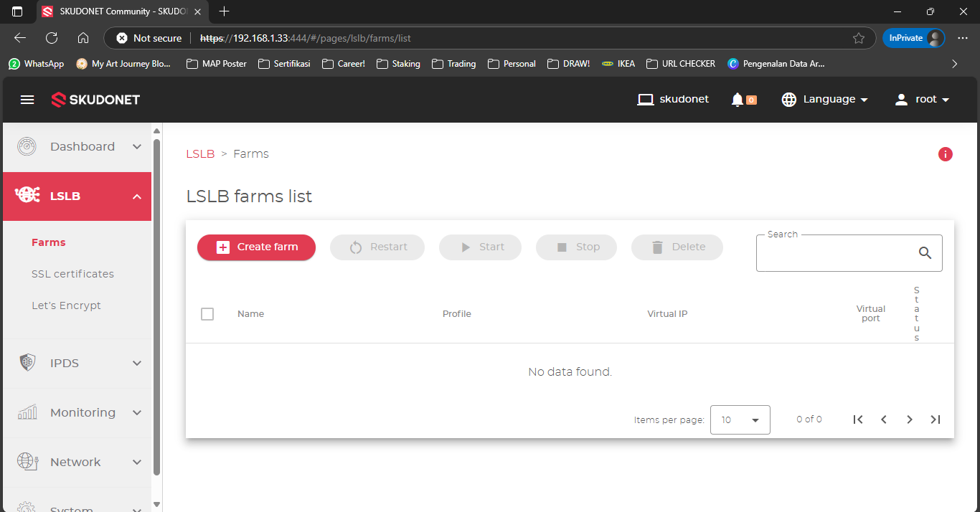
Task: Expand the IPDS sidebar section
Action: (77, 363)
